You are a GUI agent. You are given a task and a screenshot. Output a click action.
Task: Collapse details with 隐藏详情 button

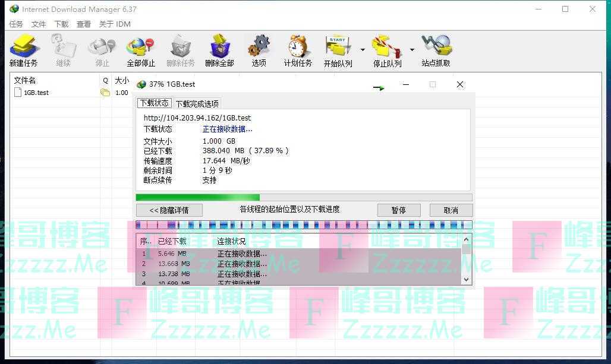[x=169, y=210]
